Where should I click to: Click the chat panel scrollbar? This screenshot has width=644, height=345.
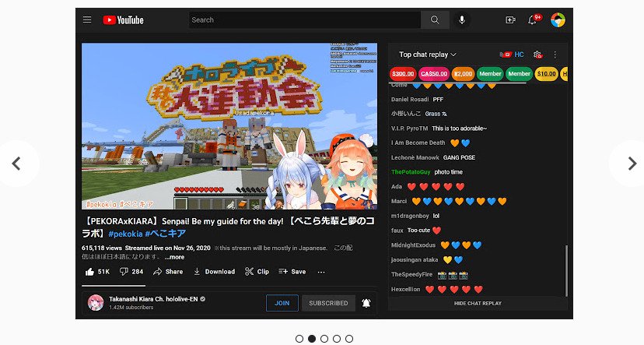point(566,270)
